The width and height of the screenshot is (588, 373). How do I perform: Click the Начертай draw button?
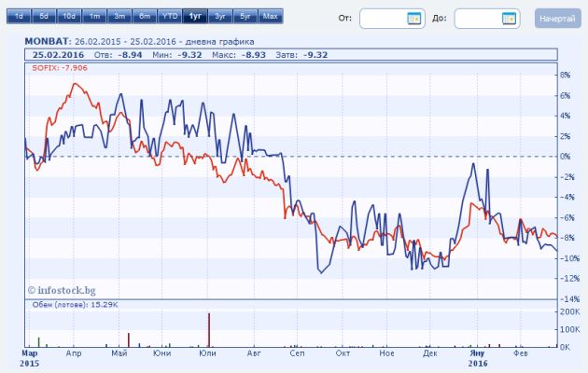tap(557, 19)
